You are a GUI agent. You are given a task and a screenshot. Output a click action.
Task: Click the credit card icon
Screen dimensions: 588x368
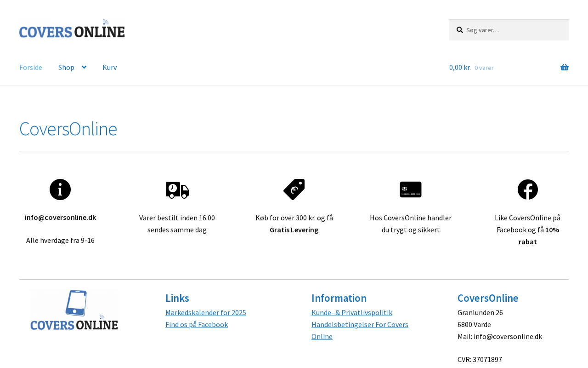pyautogui.click(x=411, y=190)
